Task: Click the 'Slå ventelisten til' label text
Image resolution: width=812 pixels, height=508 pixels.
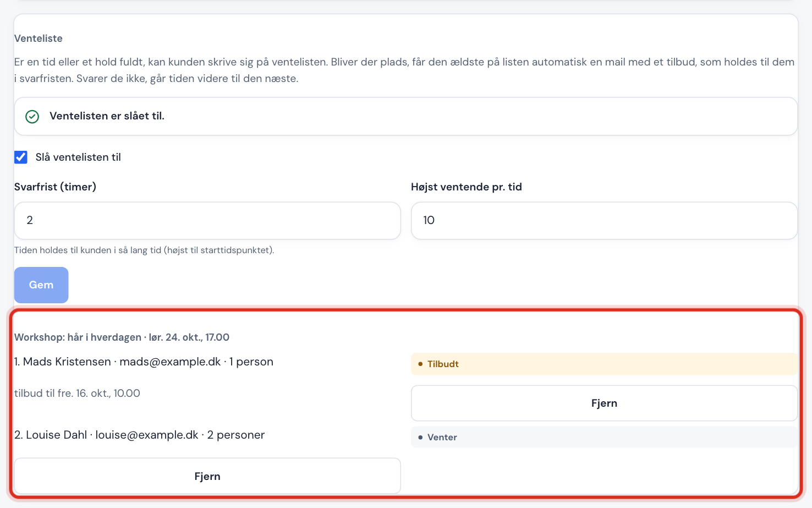Action: pos(78,157)
